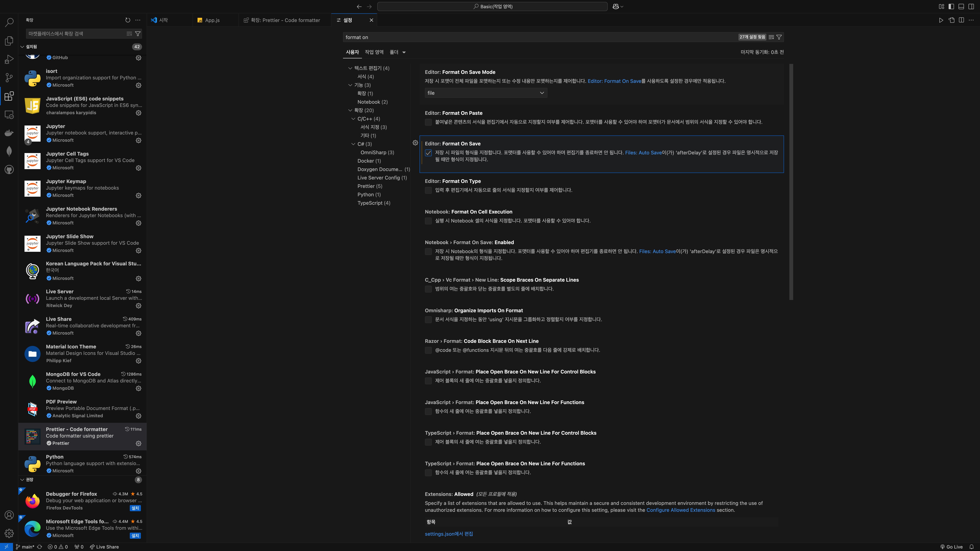Open the Docker view in activity bar
Screen dimensions: 980x551
tap(9, 133)
